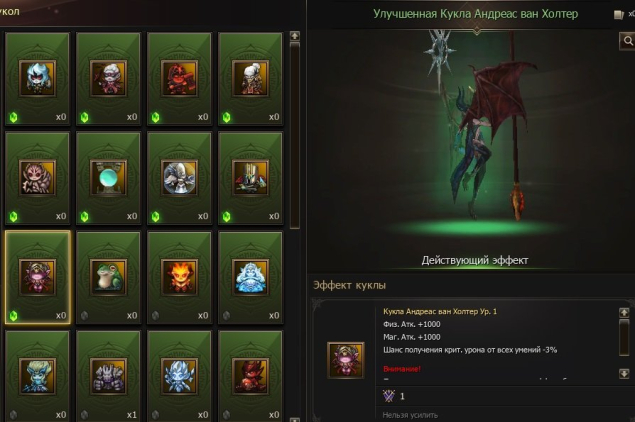
Task: Click the crossed arrows enhancement material icon
Action: point(389,396)
